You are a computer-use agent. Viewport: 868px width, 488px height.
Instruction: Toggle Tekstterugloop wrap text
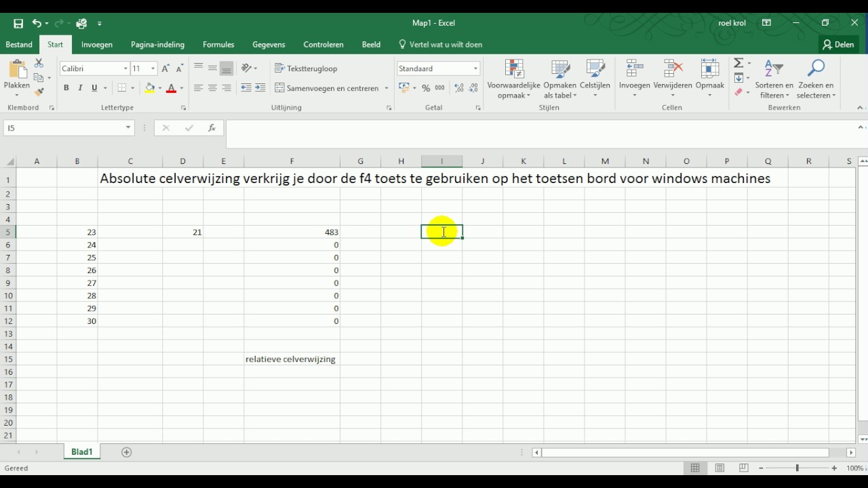(306, 68)
